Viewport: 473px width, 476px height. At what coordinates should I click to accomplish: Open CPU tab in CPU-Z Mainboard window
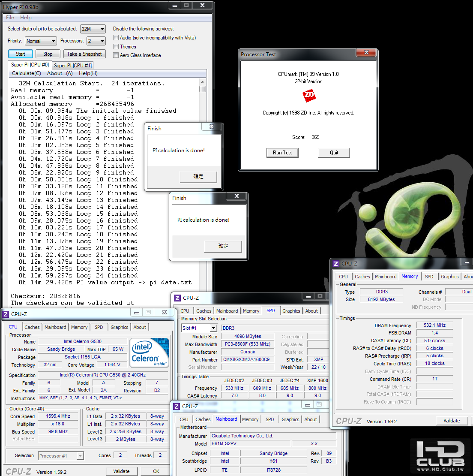(184, 419)
